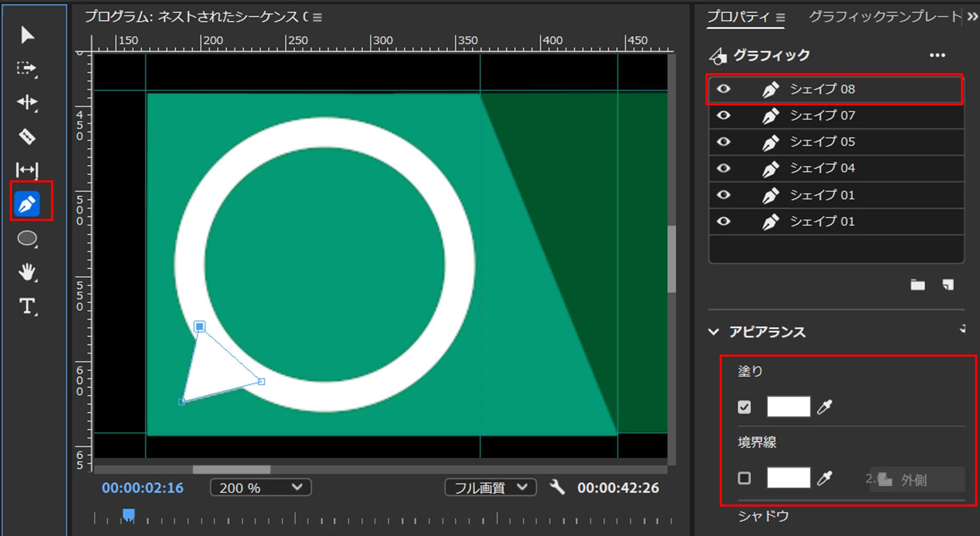
Task: Open グラフィック more options ellipsis
Action: 937,55
